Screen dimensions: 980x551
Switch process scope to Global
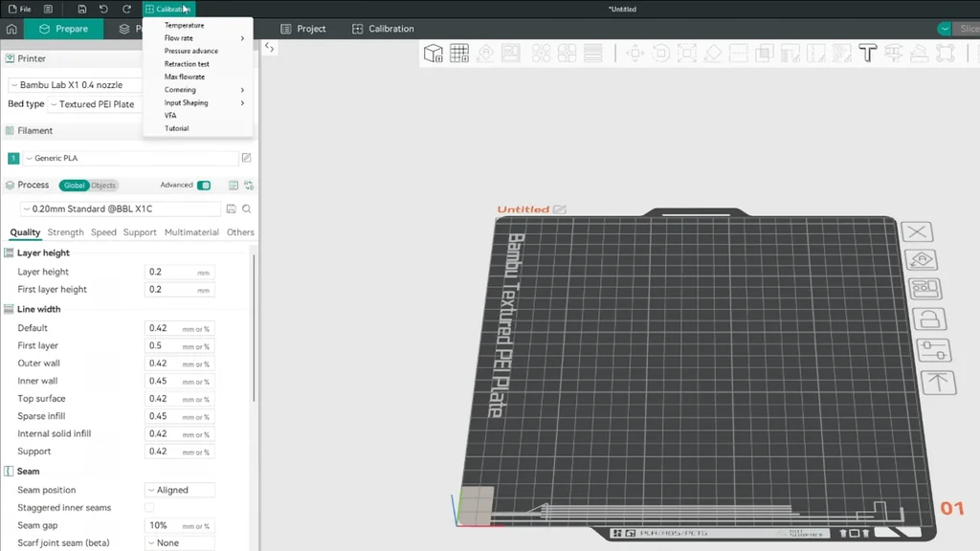coord(75,185)
